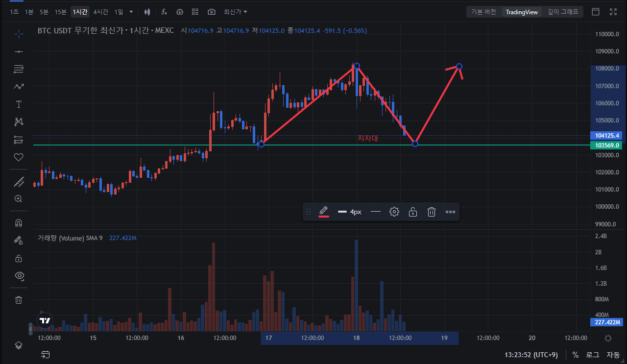Delete selected drawing via floating toolbar trash
Screen dimensions: 627x364
tap(432, 212)
